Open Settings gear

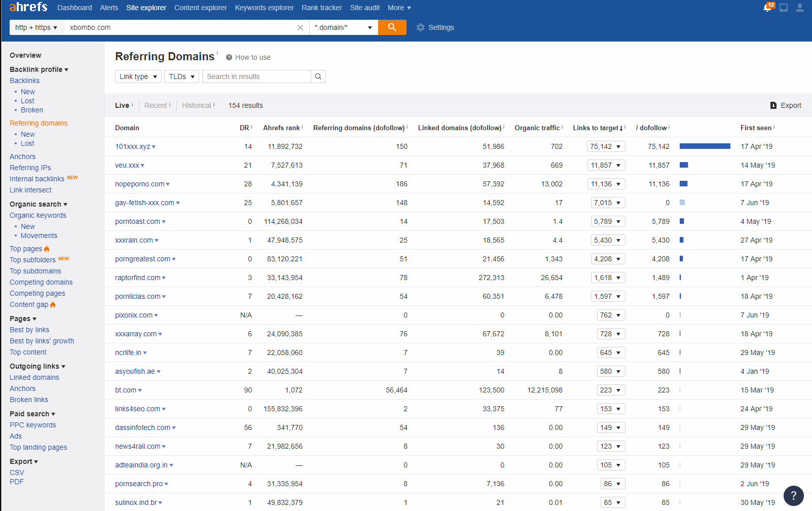(435, 27)
